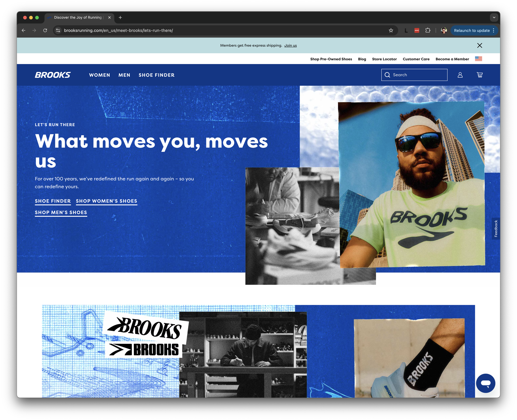Dismiss the free shipping banner
Screen dimensions: 517x420
(x=479, y=45)
